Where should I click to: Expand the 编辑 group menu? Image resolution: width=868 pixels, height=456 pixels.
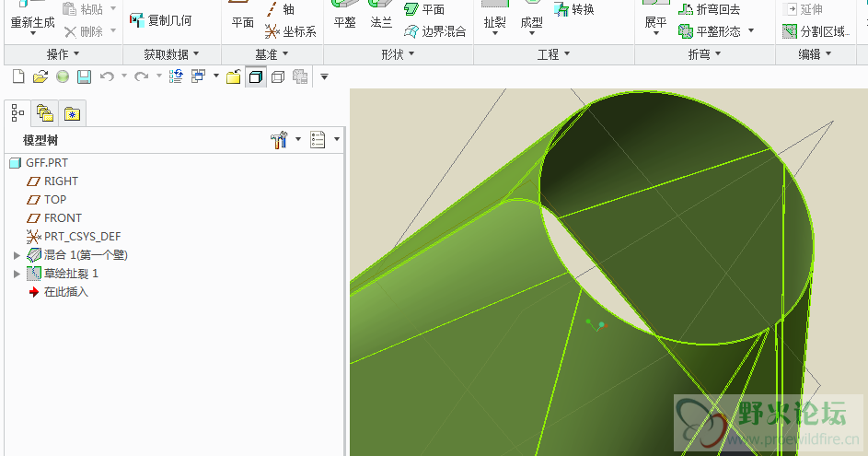coord(815,54)
